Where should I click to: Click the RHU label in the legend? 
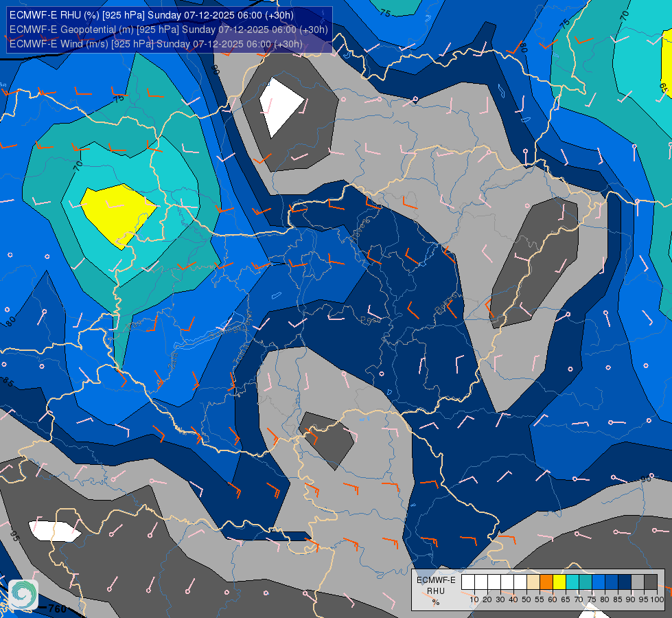pyautogui.click(x=436, y=591)
